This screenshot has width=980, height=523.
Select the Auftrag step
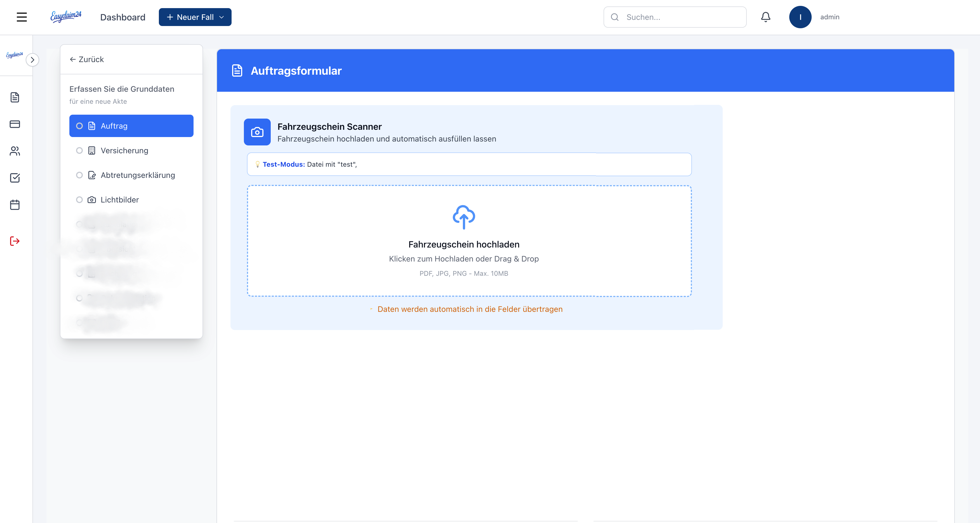pos(131,126)
